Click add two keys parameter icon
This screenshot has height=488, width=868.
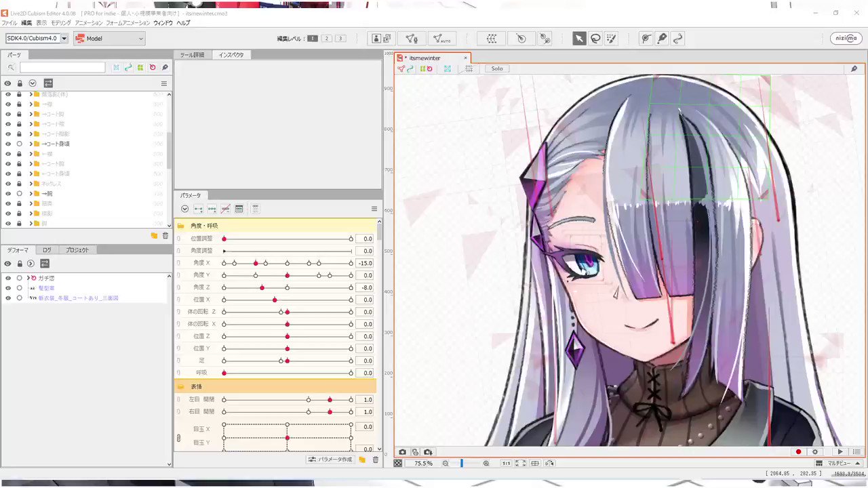pos(198,209)
